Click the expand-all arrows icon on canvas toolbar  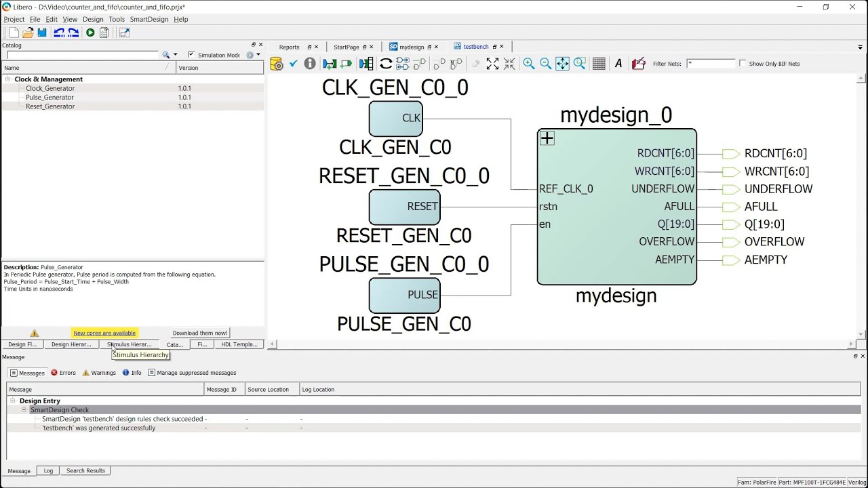[x=492, y=64]
